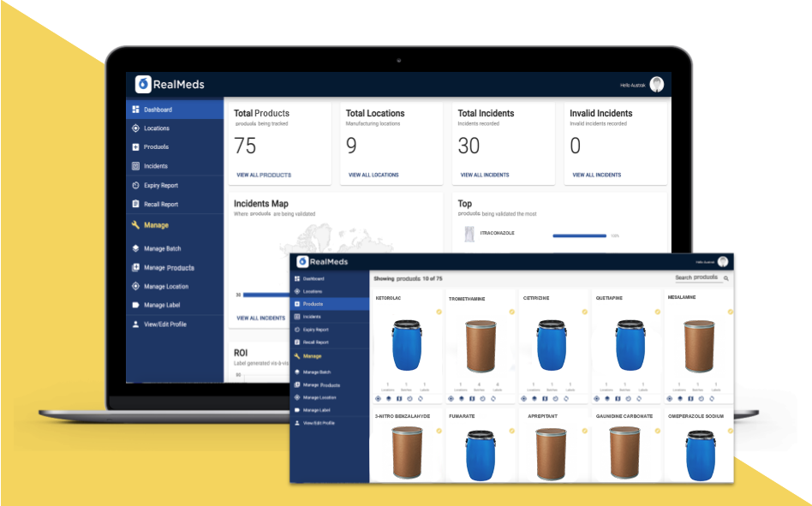Click the locations target icon under MESALAMINE
The image size is (812, 506).
[670, 398]
